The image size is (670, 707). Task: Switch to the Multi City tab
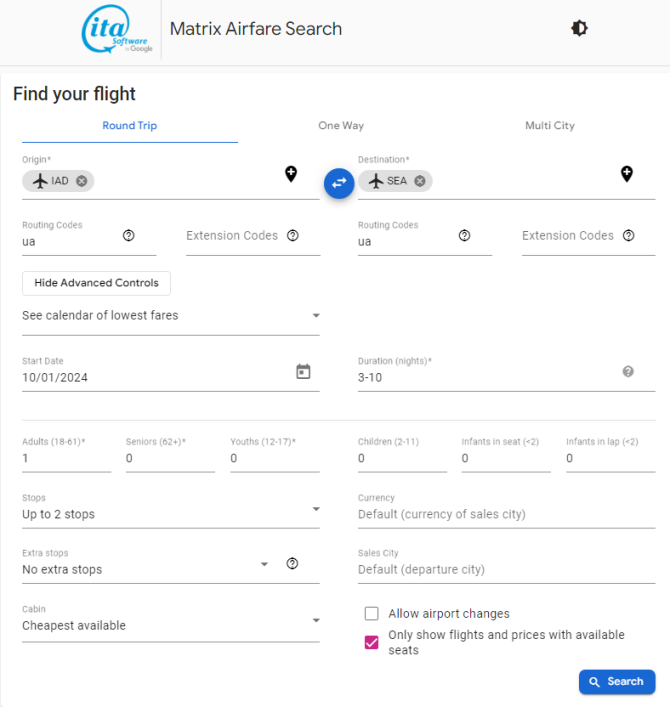[550, 125]
